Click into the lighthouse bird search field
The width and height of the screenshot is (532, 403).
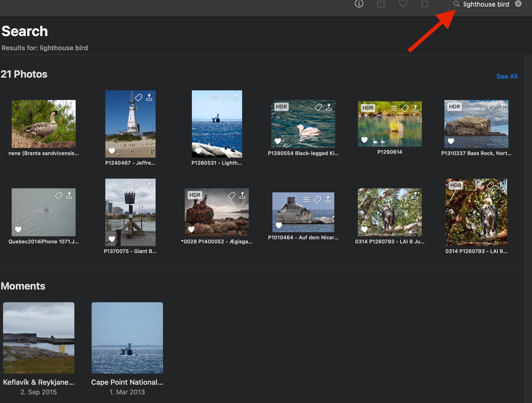tap(486, 4)
